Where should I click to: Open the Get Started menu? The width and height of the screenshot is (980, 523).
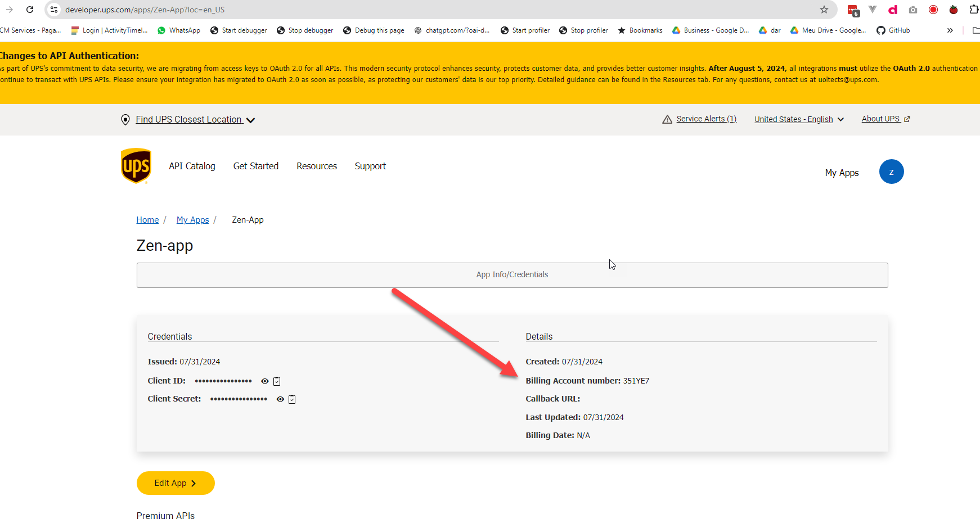click(x=256, y=166)
